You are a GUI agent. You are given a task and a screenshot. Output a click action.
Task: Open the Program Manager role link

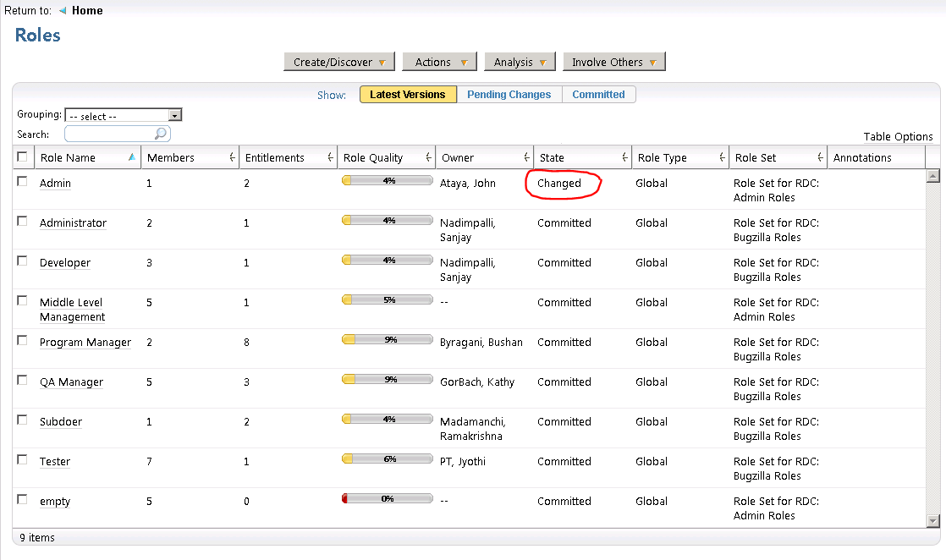[85, 343]
